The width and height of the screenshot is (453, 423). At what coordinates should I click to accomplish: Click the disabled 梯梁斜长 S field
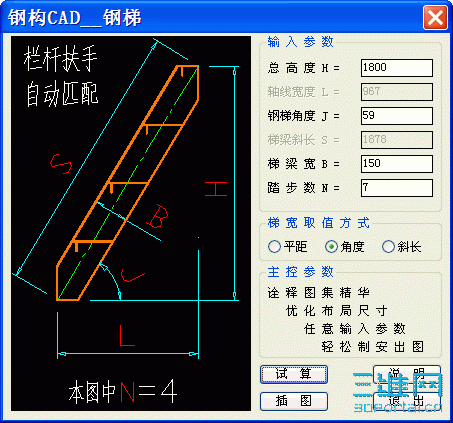(397, 140)
